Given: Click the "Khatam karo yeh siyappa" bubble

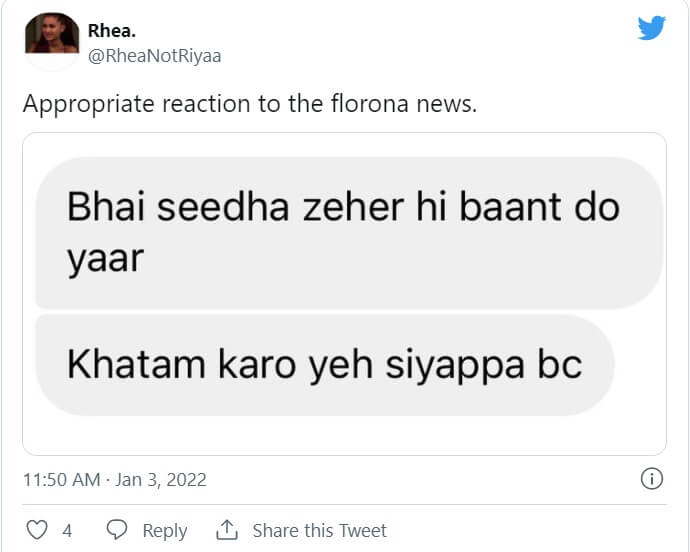Looking at the screenshot, I should click(320, 365).
